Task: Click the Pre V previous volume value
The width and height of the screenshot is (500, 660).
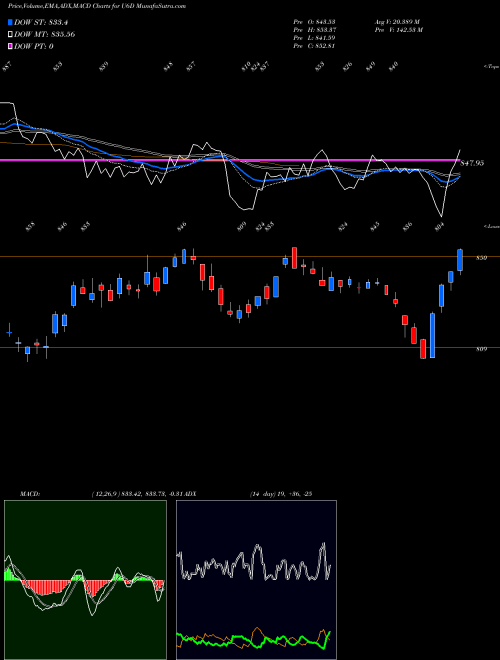Action: (x=399, y=30)
